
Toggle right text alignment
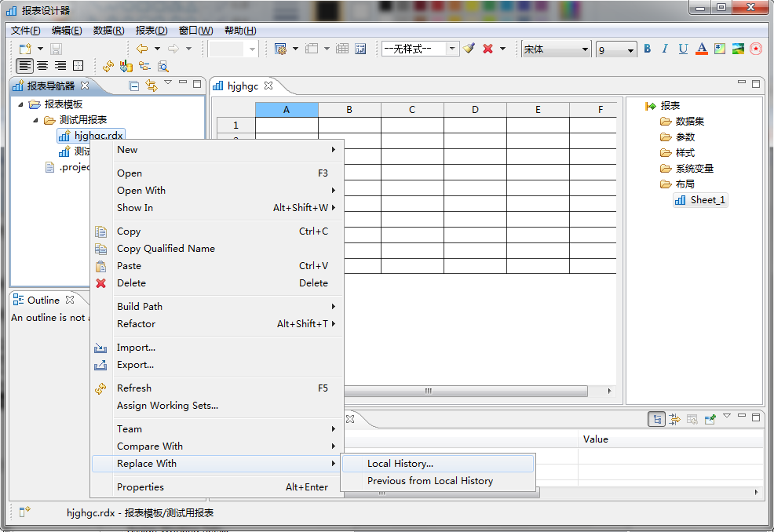coord(60,66)
